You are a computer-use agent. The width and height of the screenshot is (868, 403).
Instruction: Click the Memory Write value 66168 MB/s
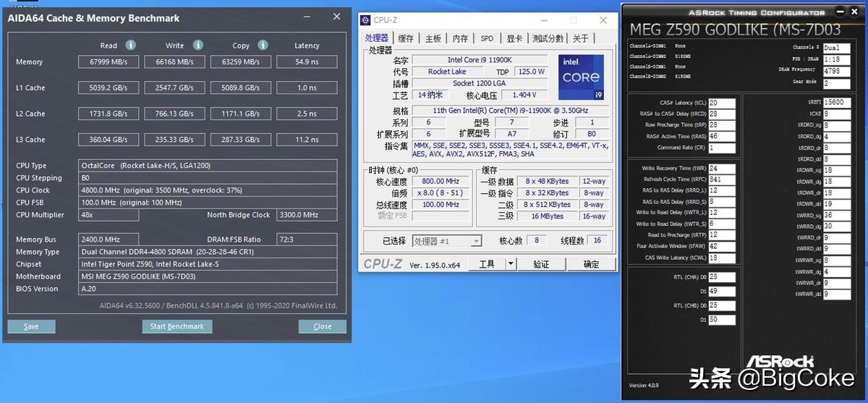(174, 62)
